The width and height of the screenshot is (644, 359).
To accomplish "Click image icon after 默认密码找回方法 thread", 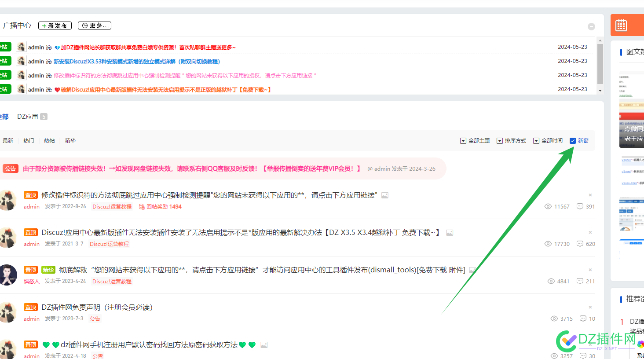I will coord(264,345).
